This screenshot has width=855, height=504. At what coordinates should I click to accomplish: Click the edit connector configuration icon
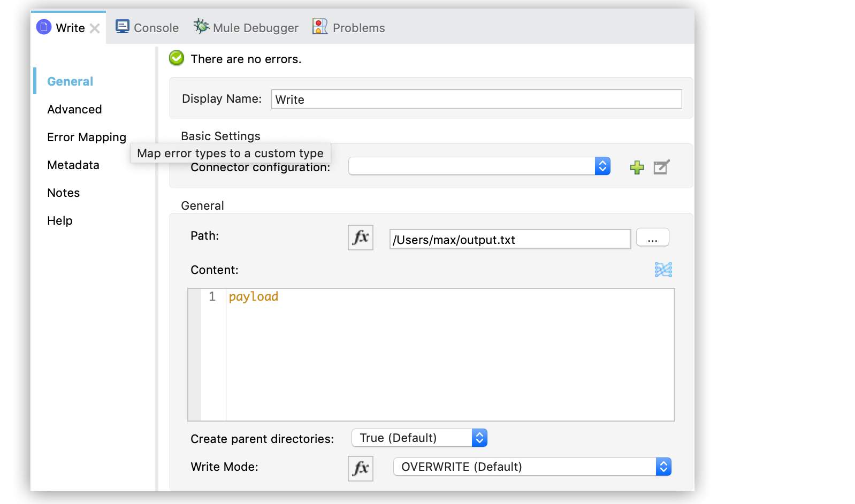661,167
